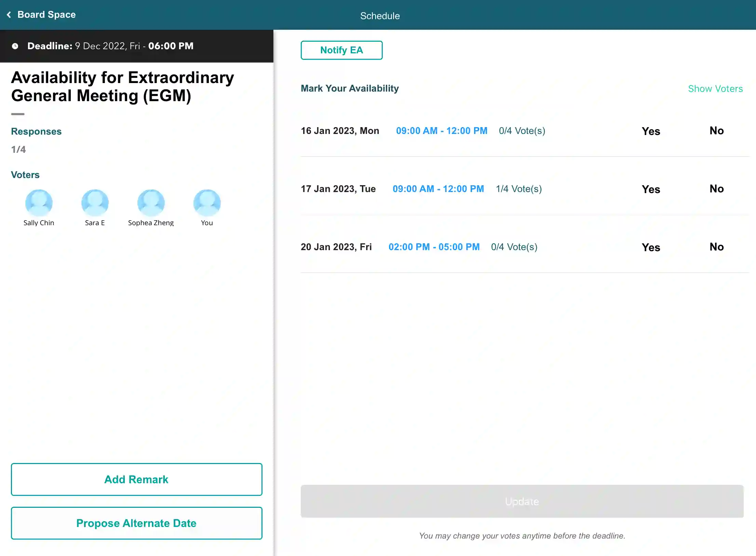This screenshot has width=756, height=556.
Task: Select Yes for 20 Jan 2023, Fri
Action: click(651, 247)
